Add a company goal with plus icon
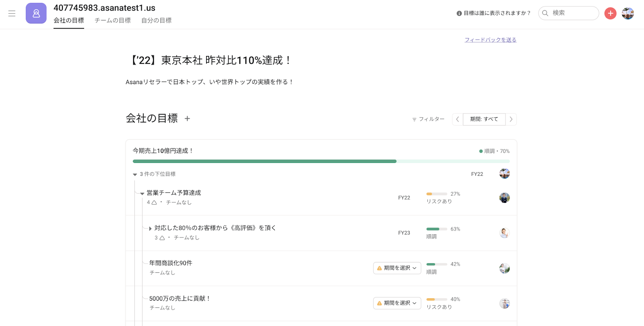The height and width of the screenshot is (326, 644). tap(187, 119)
